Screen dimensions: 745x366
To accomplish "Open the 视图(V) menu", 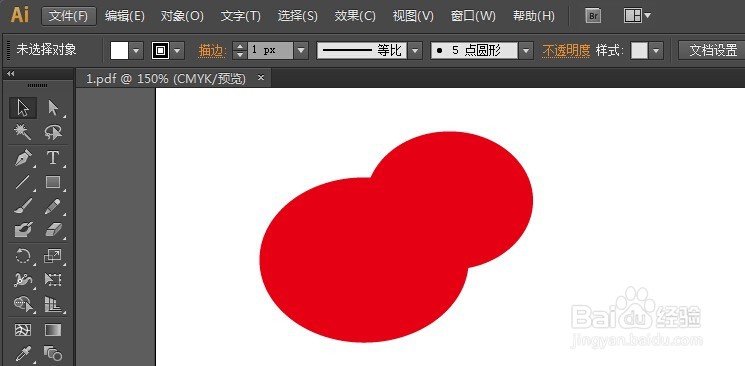I will [413, 16].
